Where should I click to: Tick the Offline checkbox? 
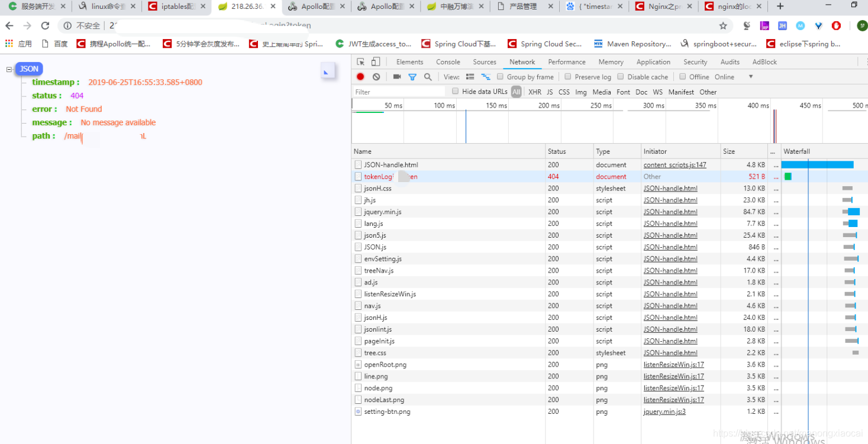[682, 77]
